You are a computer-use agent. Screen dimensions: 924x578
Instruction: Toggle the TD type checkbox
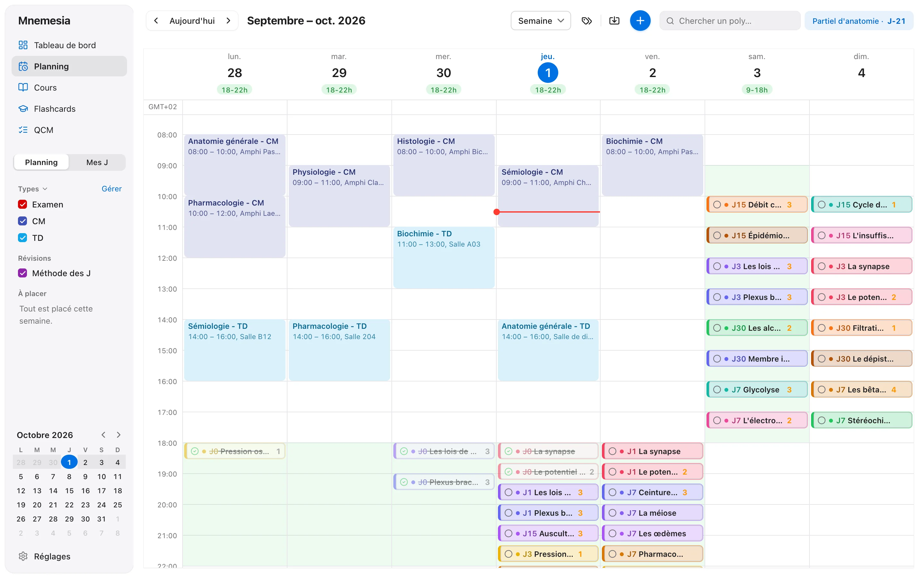22,238
